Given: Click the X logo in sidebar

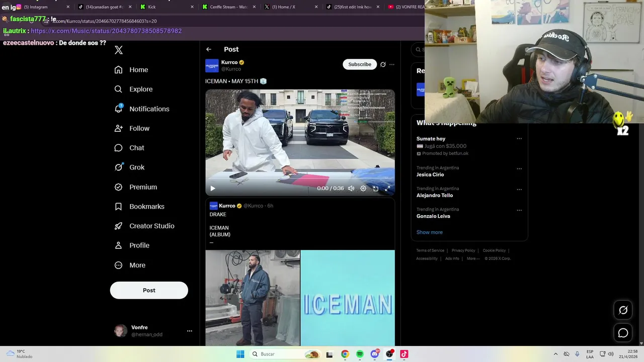Looking at the screenshot, I should (119, 50).
